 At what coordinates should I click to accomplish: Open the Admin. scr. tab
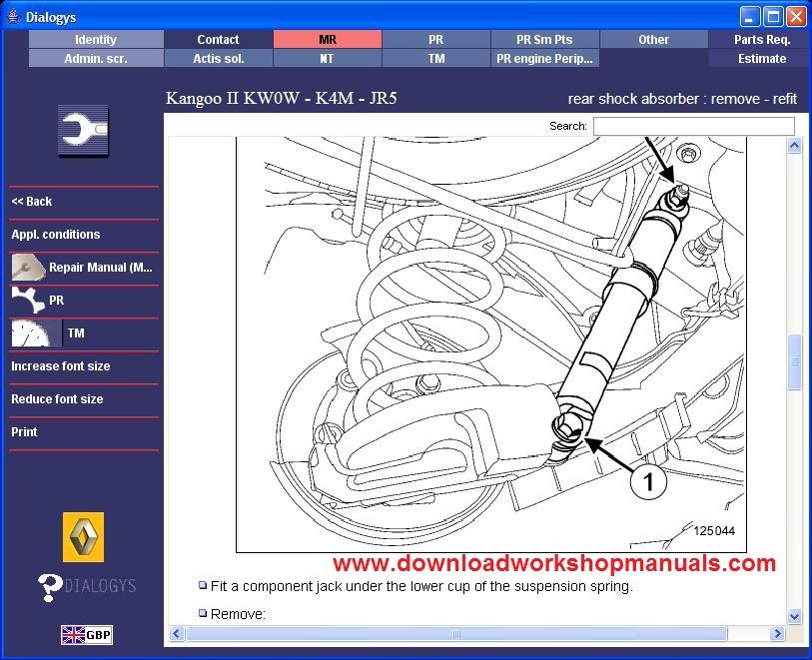click(x=96, y=59)
